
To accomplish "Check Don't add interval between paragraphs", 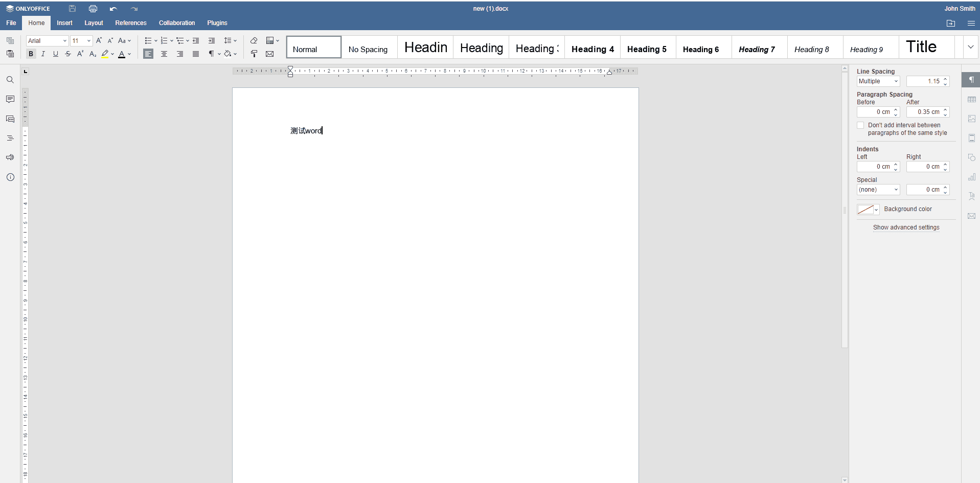I will click(860, 125).
